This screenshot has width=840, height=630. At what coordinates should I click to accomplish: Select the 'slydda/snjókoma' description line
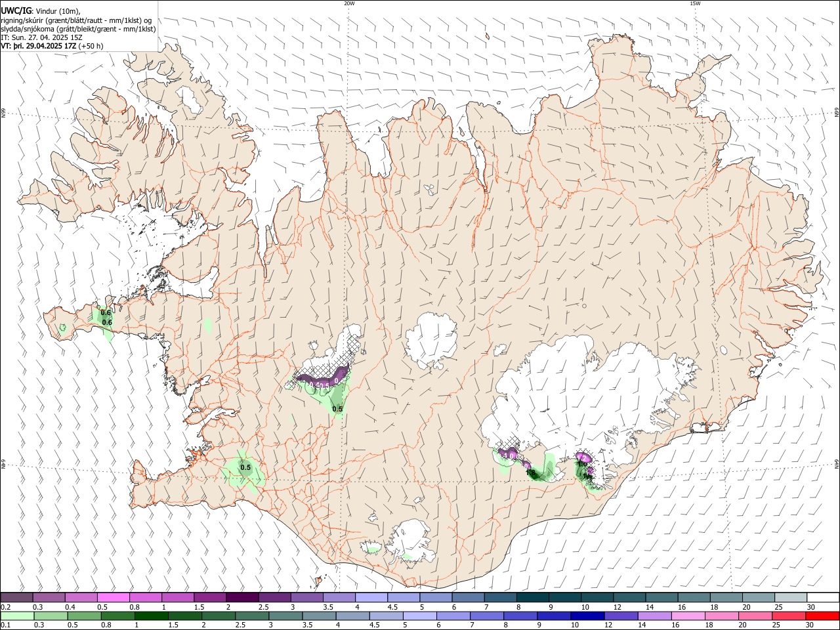[x=78, y=29]
